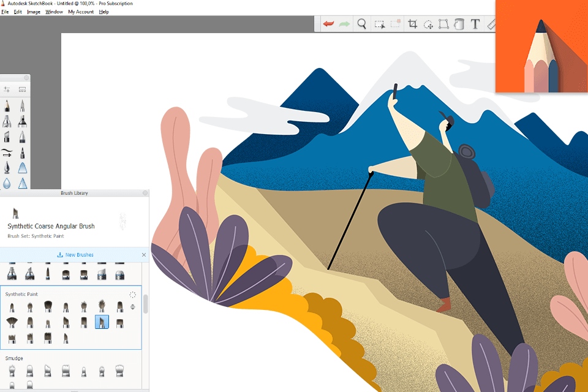This screenshot has width=588, height=392.
Task: Dismiss the New Brushes banner
Action: (x=144, y=255)
